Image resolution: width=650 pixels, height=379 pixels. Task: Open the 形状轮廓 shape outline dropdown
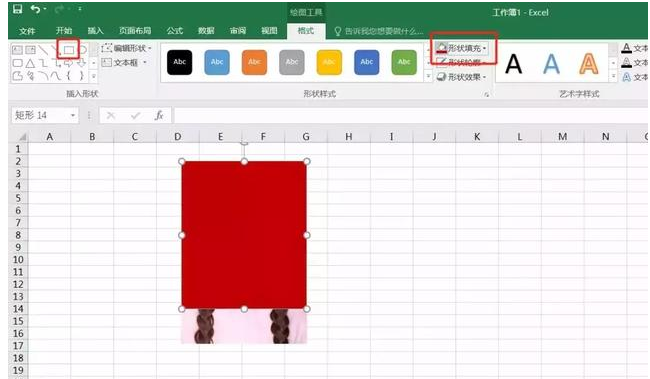461,63
